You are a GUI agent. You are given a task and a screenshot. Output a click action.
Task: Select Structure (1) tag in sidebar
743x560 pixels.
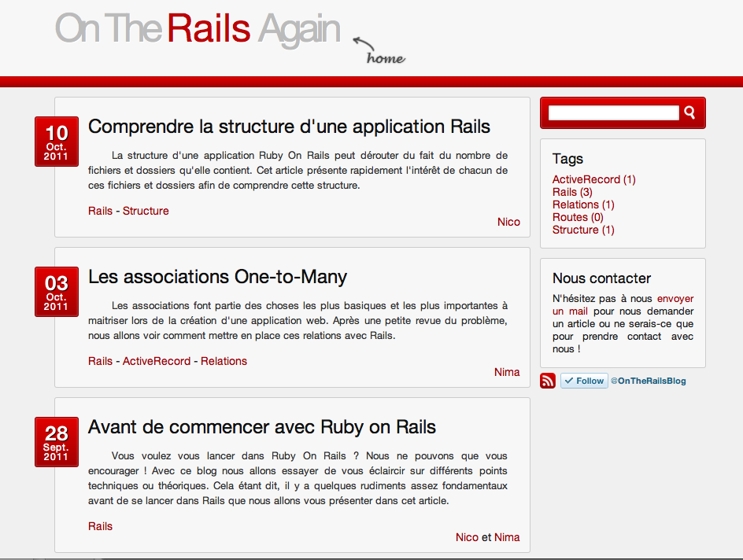click(x=583, y=230)
